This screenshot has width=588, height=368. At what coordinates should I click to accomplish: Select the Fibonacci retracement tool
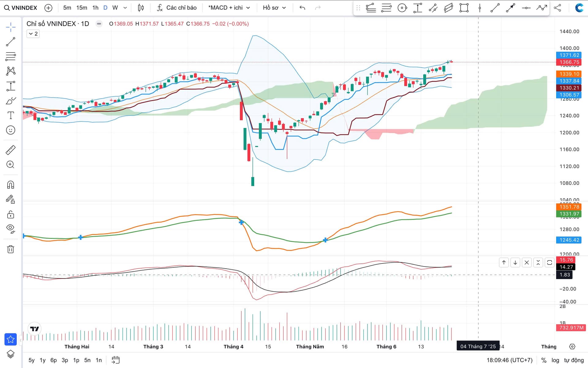pyautogui.click(x=10, y=56)
